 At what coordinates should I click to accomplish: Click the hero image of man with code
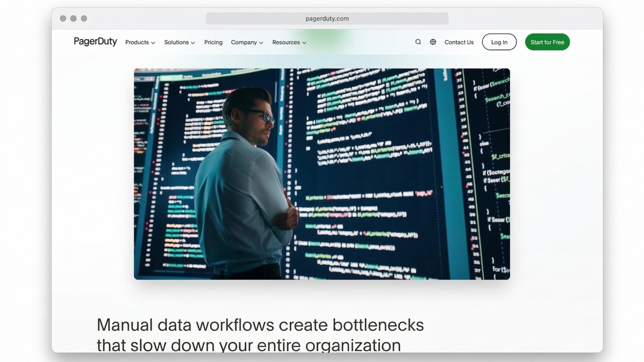[x=322, y=174]
